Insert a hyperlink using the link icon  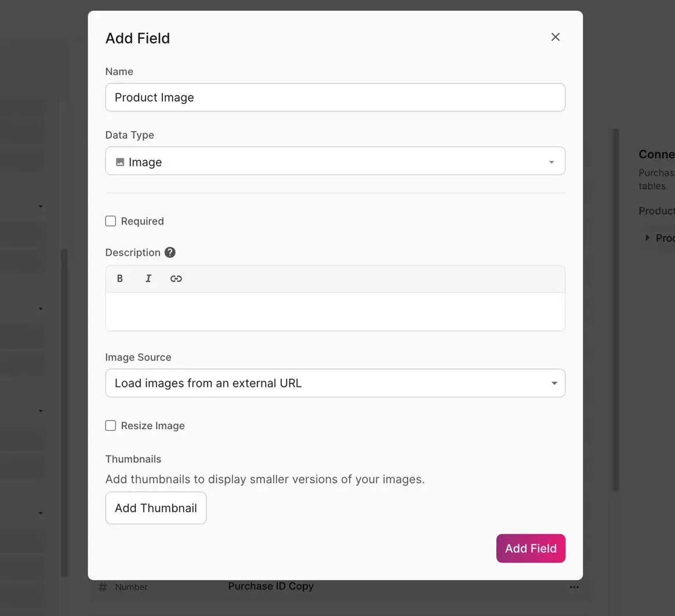click(x=176, y=278)
